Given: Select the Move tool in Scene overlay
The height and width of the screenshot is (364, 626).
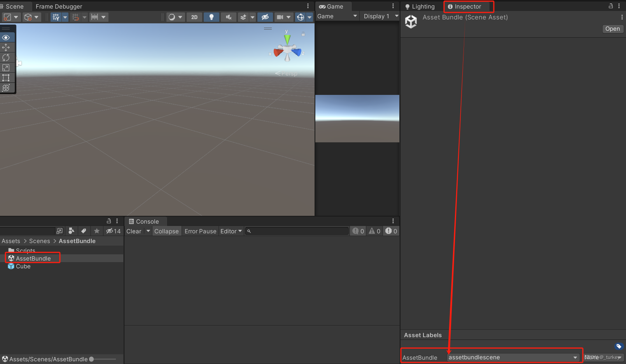Looking at the screenshot, I should (x=6, y=47).
